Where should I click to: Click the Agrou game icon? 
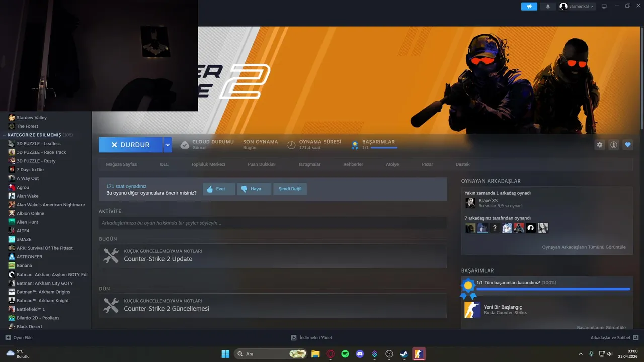(12, 187)
